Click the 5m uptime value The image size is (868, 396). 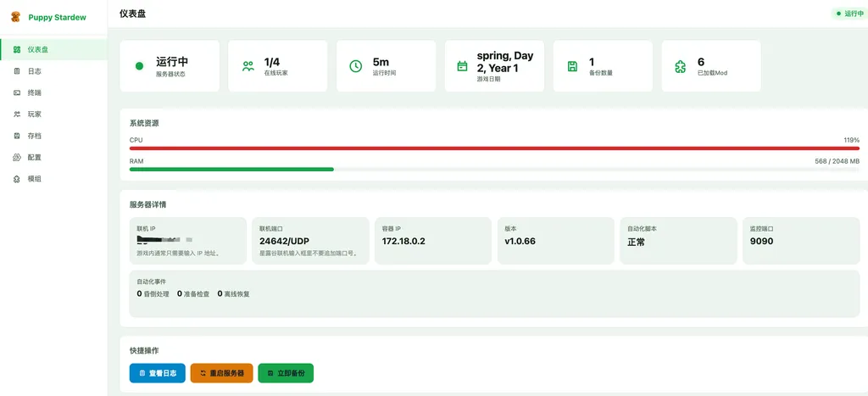[381, 62]
